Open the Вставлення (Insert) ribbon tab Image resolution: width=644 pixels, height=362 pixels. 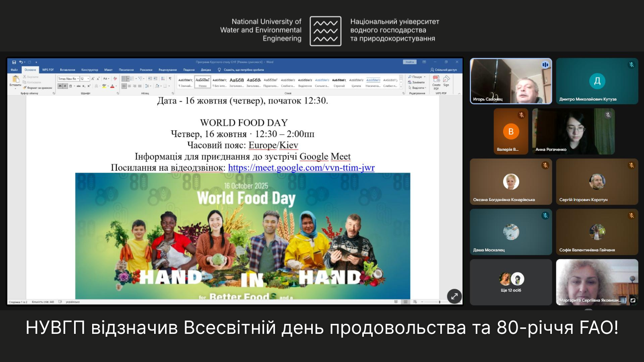tap(68, 70)
